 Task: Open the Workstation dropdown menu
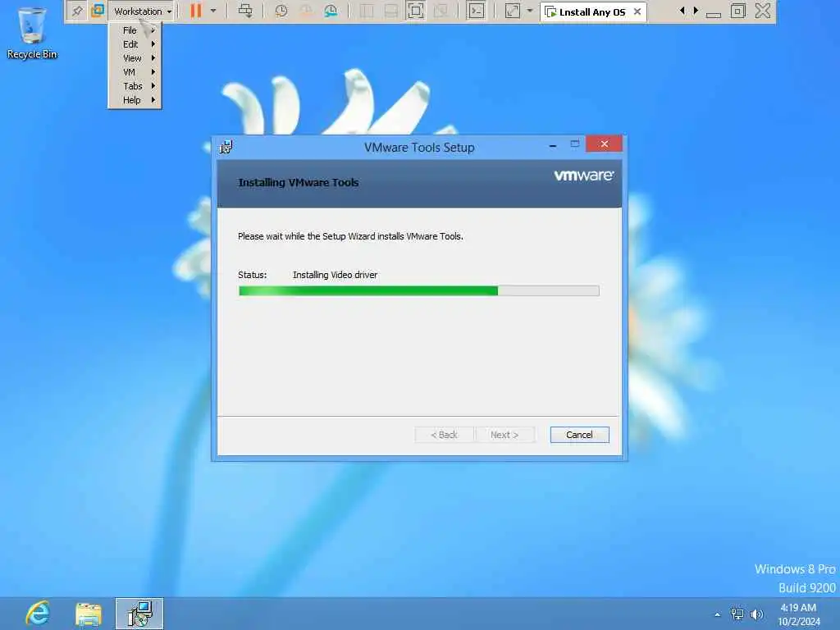[x=143, y=11]
